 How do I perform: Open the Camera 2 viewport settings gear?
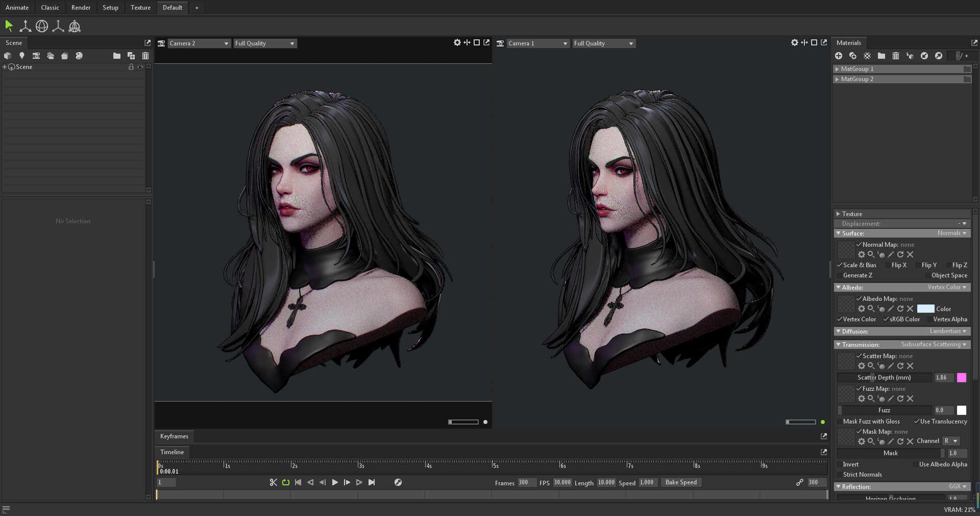[457, 43]
